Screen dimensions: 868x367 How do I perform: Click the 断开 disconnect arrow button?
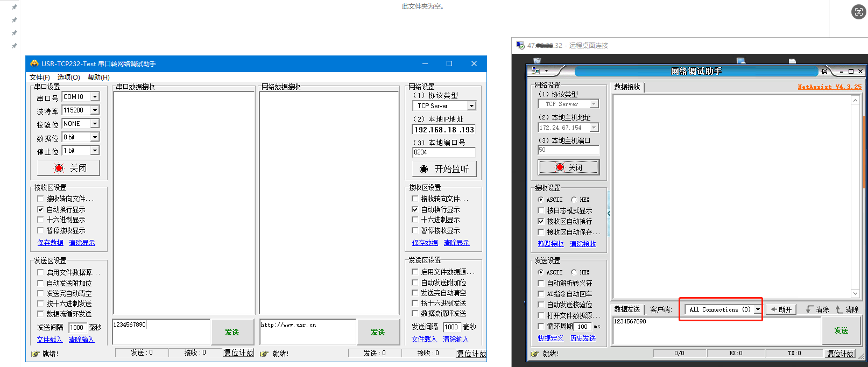(x=780, y=309)
